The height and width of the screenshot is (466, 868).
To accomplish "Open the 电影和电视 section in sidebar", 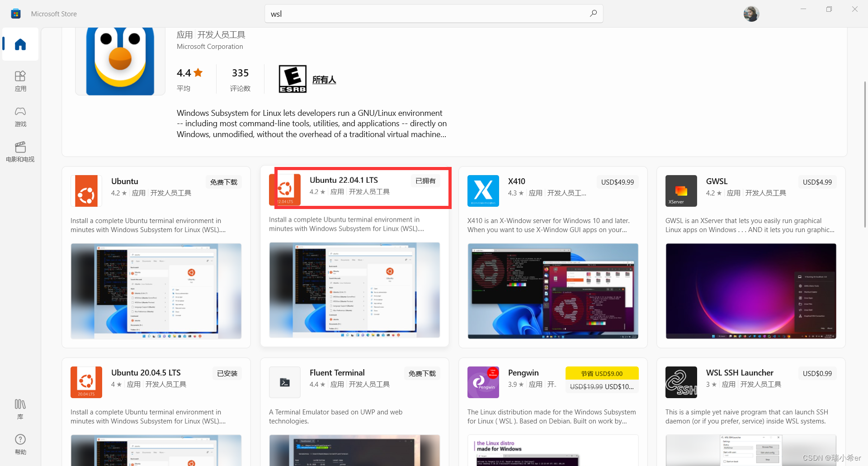I will pos(20,152).
